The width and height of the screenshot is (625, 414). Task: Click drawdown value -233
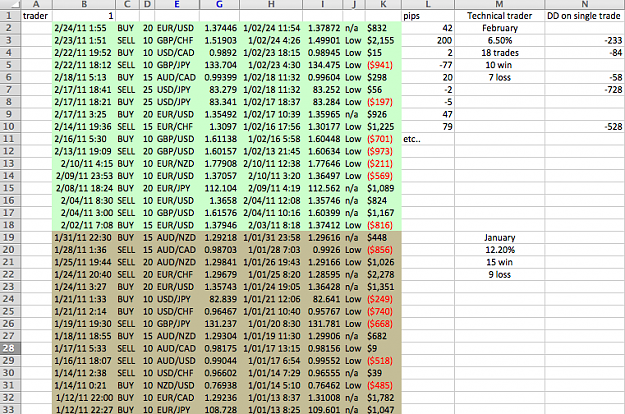585,41
